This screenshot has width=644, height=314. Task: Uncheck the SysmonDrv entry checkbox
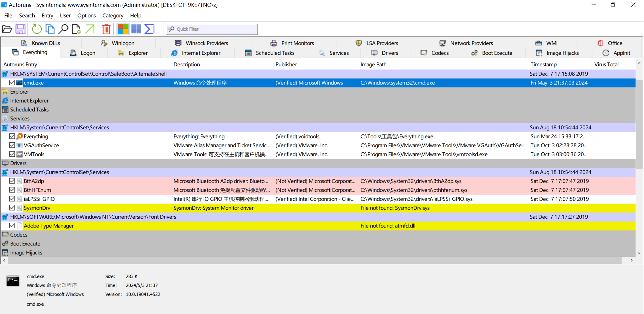pyautogui.click(x=12, y=208)
